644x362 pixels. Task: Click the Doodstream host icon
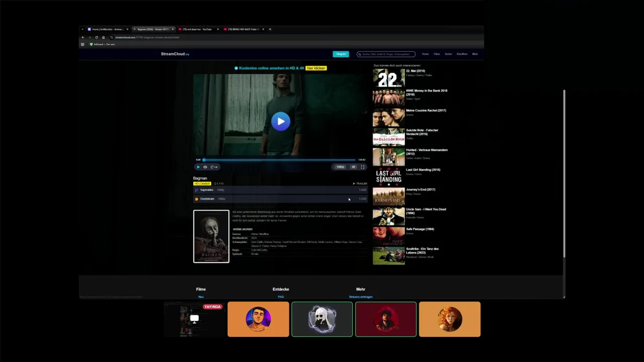tap(197, 199)
